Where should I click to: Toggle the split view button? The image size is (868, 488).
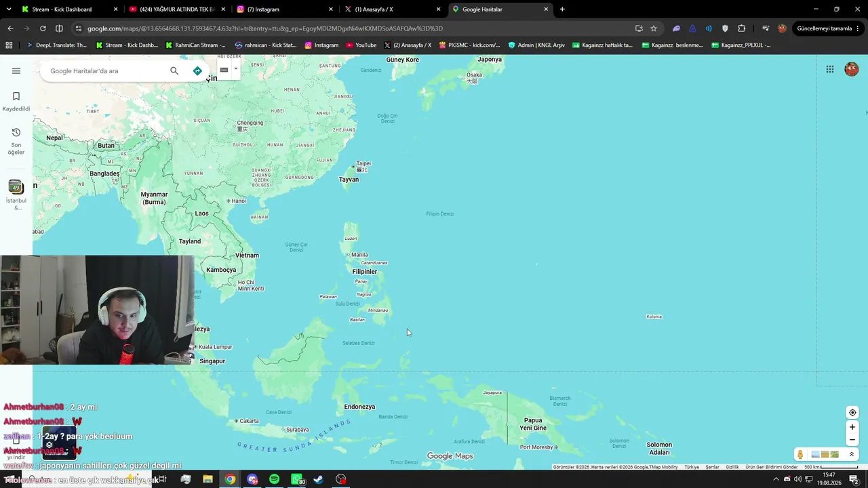click(x=59, y=28)
